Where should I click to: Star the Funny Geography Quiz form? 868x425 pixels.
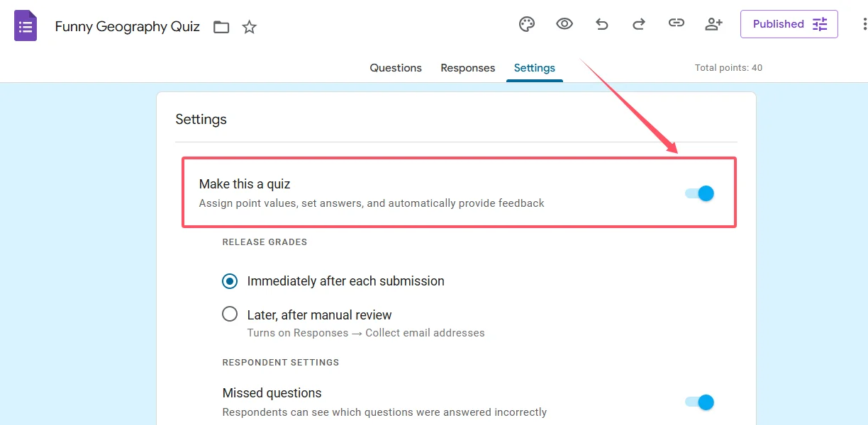(x=250, y=28)
